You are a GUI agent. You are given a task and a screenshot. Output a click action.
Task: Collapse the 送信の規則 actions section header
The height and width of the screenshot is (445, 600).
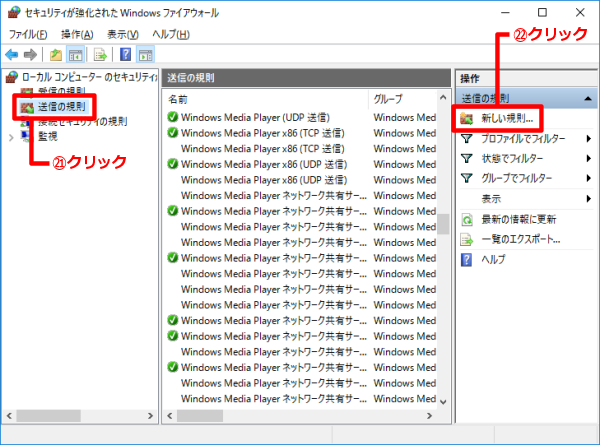(x=585, y=98)
